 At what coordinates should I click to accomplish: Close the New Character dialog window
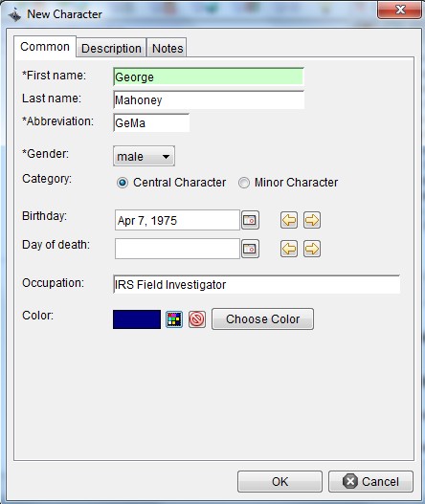click(399, 10)
